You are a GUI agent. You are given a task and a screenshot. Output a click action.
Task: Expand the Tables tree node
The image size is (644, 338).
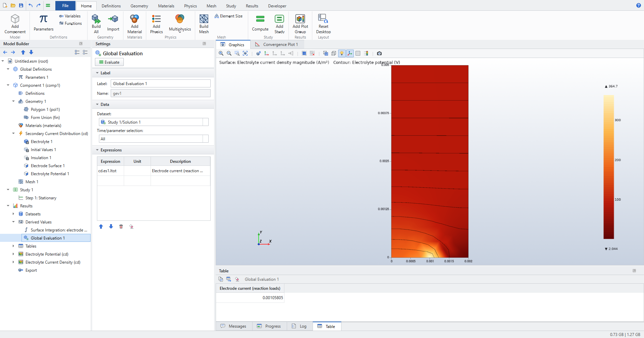pyautogui.click(x=13, y=246)
